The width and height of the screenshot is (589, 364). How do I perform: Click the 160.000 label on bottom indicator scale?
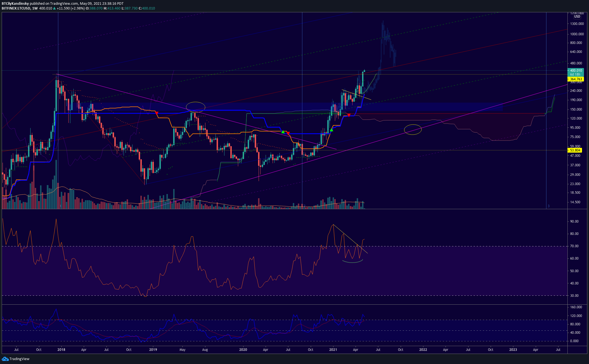click(576, 307)
